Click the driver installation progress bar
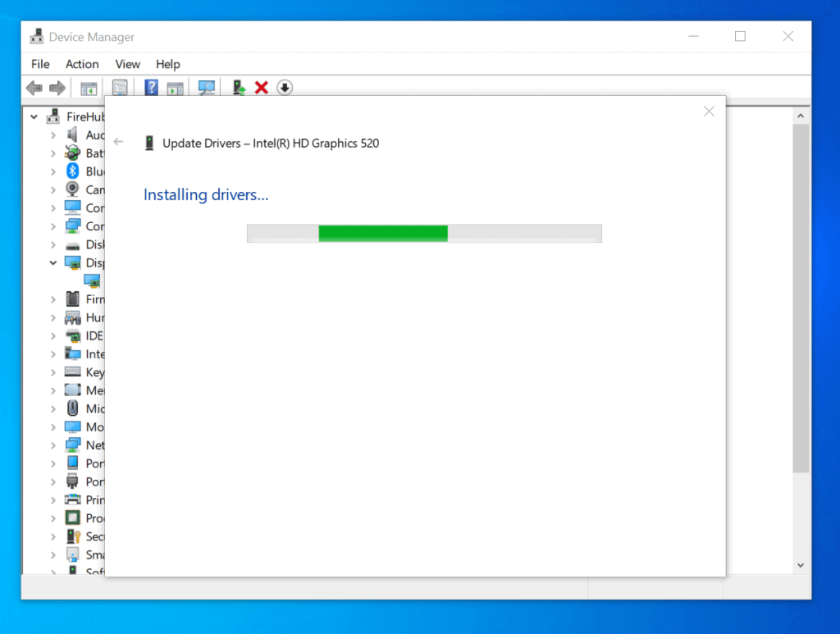The width and height of the screenshot is (840, 634). point(424,233)
